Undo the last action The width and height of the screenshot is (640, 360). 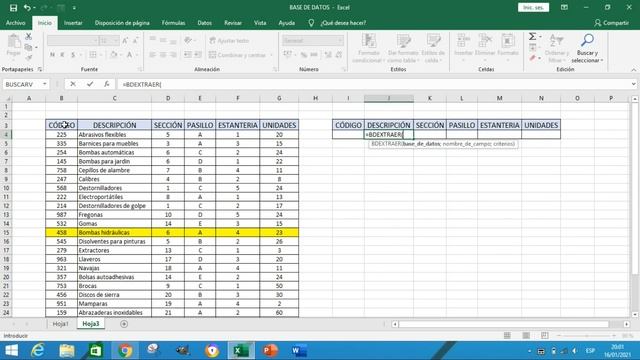(x=27, y=8)
